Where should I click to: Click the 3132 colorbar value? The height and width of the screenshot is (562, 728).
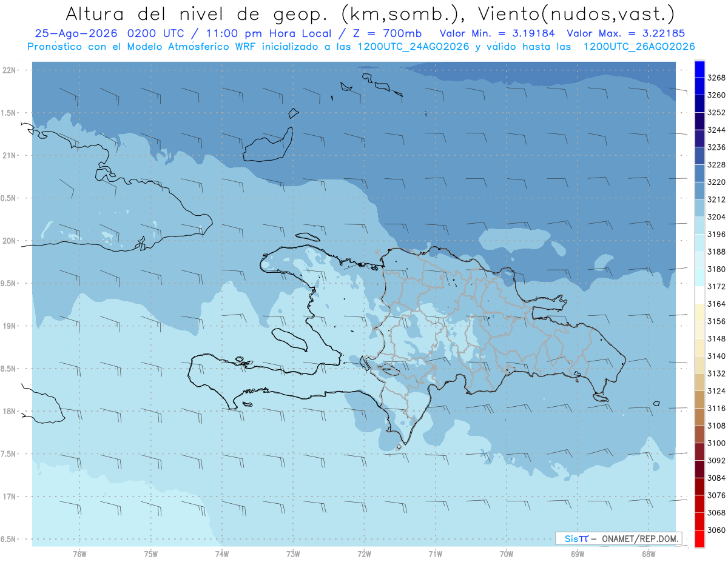[716, 373]
